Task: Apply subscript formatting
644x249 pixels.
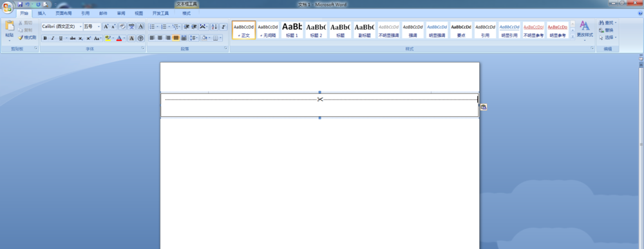Action: click(80, 38)
